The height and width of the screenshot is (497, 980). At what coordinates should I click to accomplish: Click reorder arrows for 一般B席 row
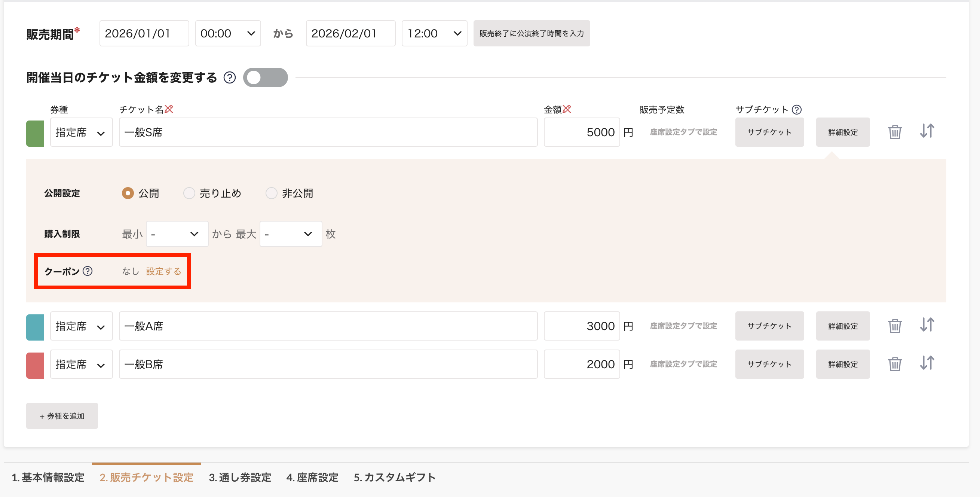[927, 363]
